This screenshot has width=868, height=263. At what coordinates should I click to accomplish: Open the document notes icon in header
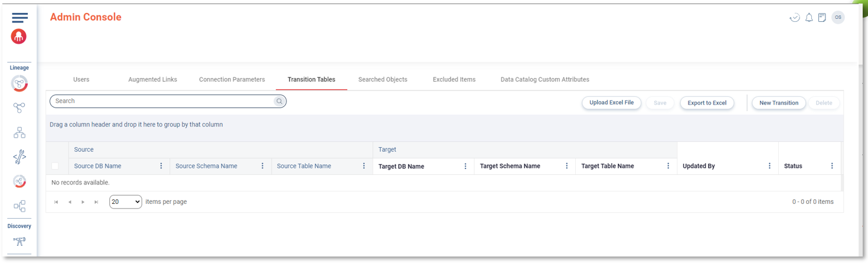click(x=822, y=18)
